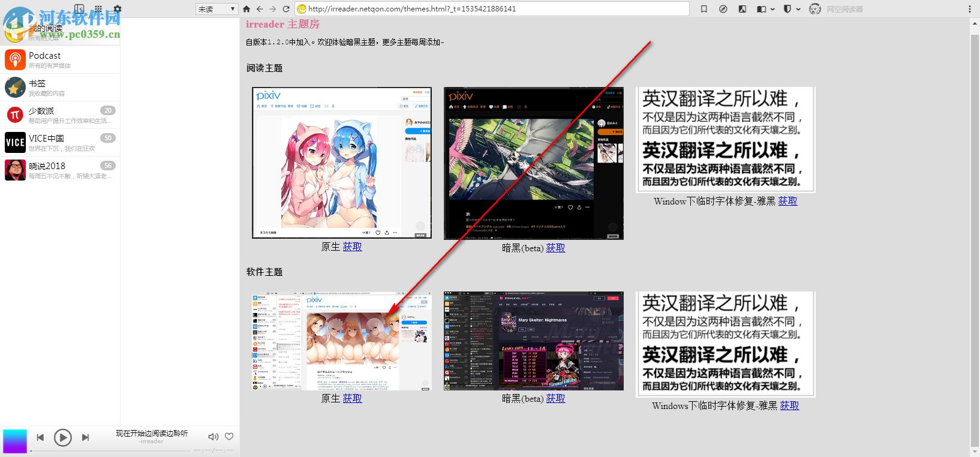Reload the current page

(286, 9)
